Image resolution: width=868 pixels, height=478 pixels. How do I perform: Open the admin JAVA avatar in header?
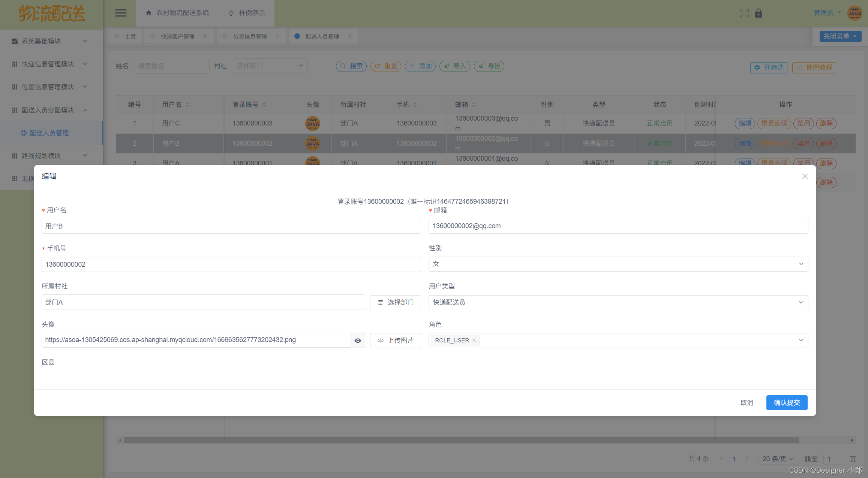855,13
